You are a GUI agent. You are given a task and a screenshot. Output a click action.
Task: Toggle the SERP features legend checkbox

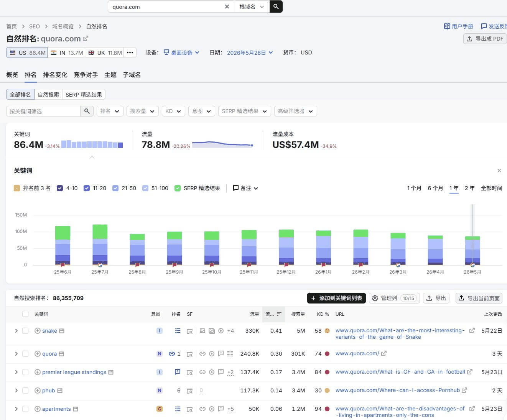click(178, 188)
